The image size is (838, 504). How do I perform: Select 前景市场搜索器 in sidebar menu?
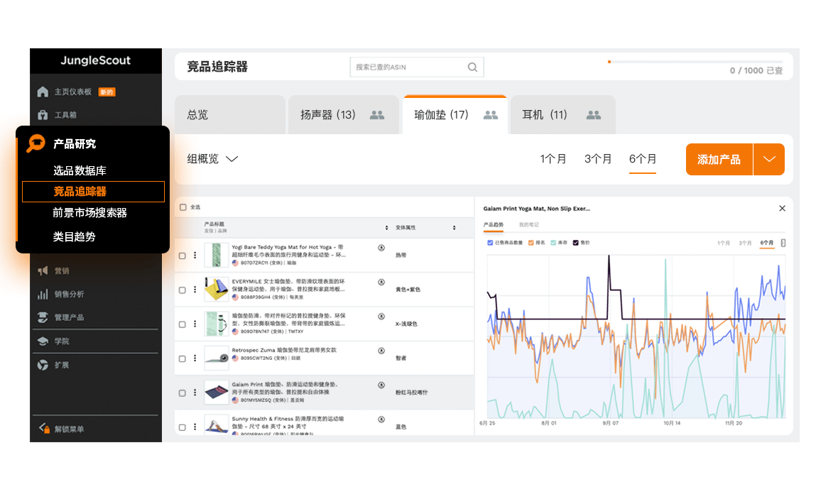click(x=89, y=213)
